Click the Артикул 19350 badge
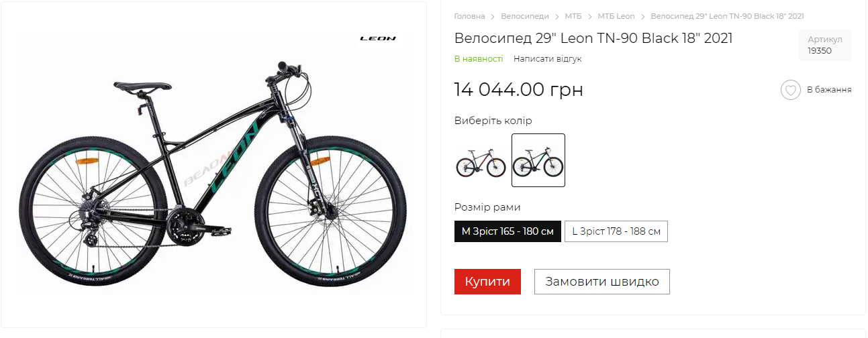The image size is (868, 338). coord(825,45)
